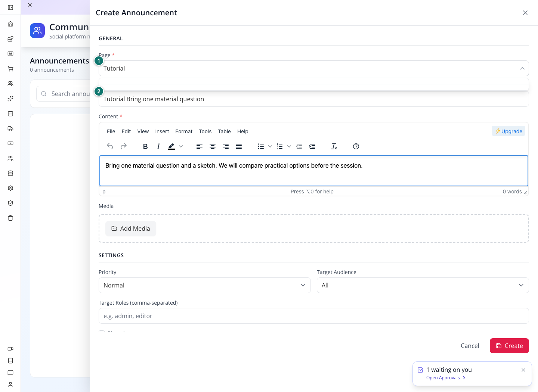Viewport: 538px width, 392px height.
Task: Click the banknote icon in the sidebar
Action: point(10,143)
